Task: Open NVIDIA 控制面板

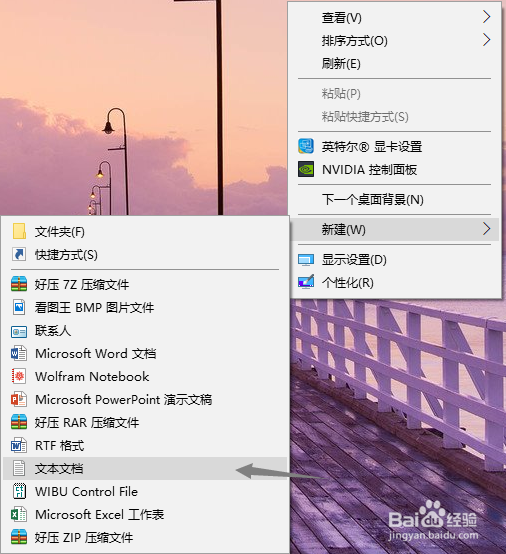Action: coord(394,170)
